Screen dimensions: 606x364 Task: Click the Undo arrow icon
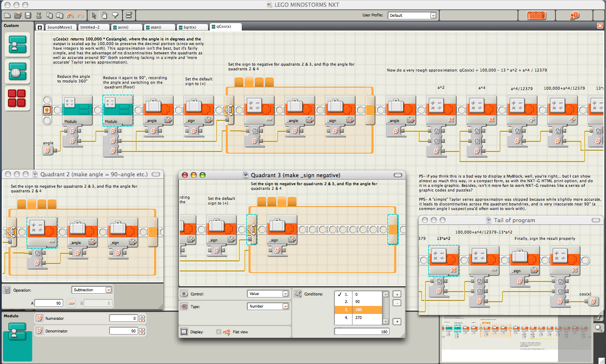[x=70, y=16]
